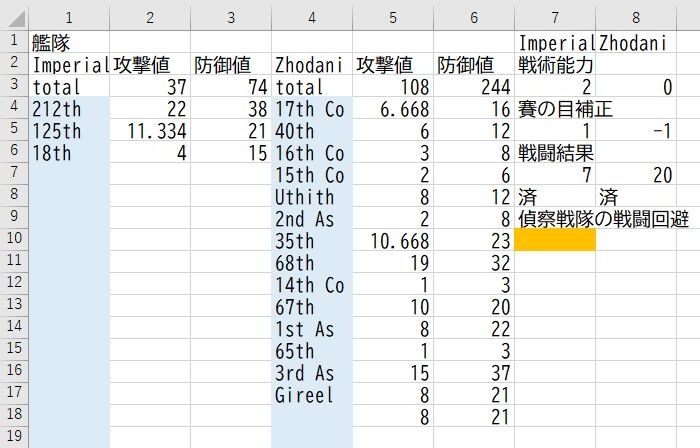Click the '65th' fleet cell
700x448 pixels.
[x=312, y=349]
